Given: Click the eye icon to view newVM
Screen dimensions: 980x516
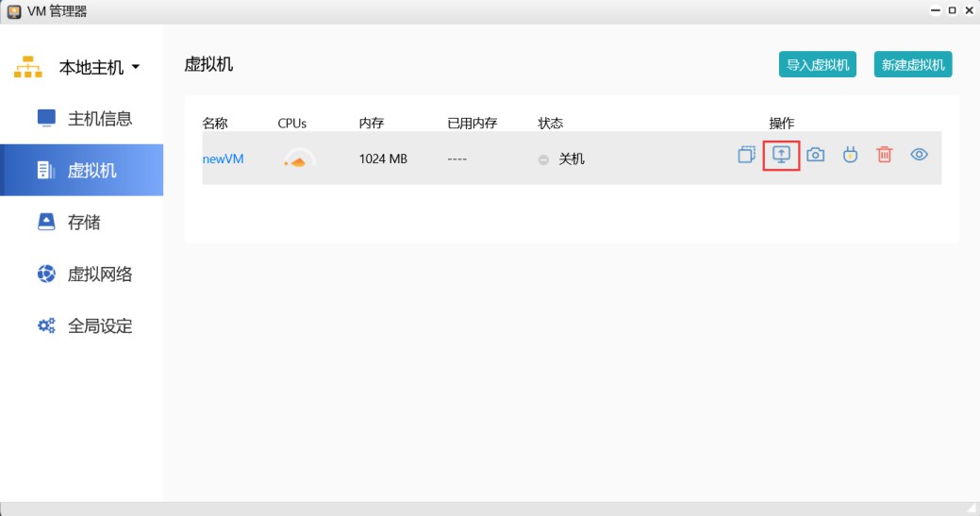Looking at the screenshot, I should tap(919, 155).
